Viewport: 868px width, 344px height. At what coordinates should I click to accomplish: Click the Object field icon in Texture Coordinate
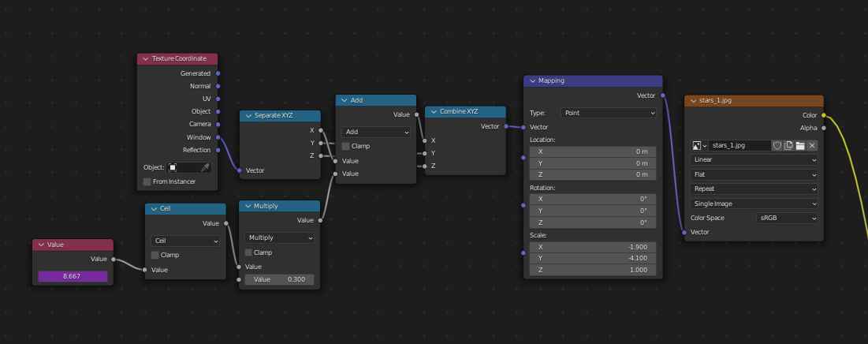(173, 167)
